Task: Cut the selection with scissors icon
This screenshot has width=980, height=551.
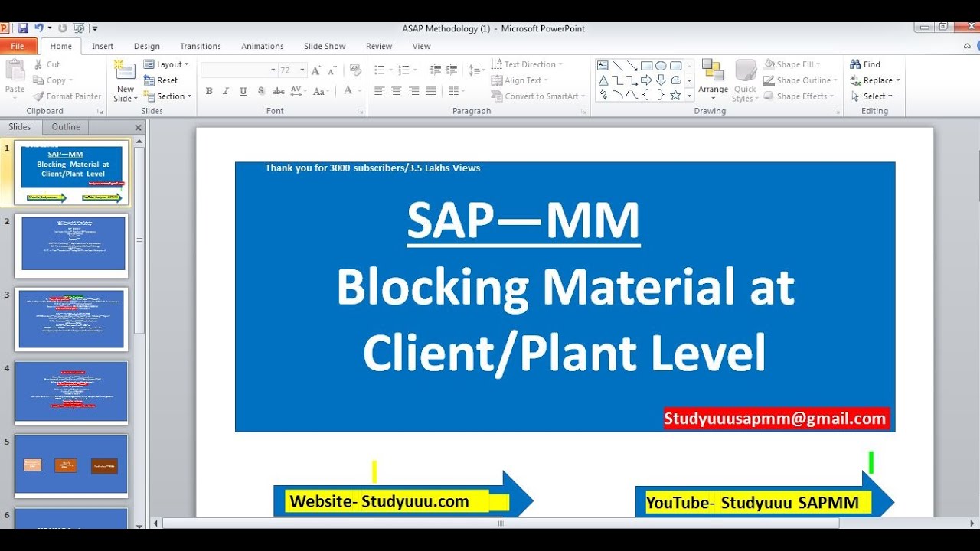Action: point(47,64)
